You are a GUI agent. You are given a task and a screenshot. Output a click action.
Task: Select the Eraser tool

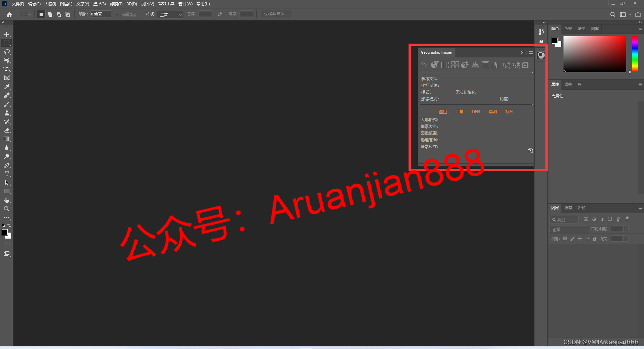pos(7,130)
